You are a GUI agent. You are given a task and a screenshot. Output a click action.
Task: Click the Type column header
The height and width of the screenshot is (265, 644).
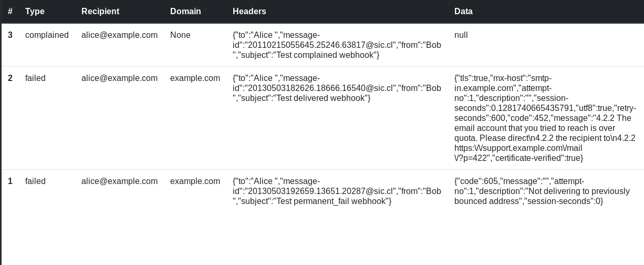pyautogui.click(x=35, y=11)
